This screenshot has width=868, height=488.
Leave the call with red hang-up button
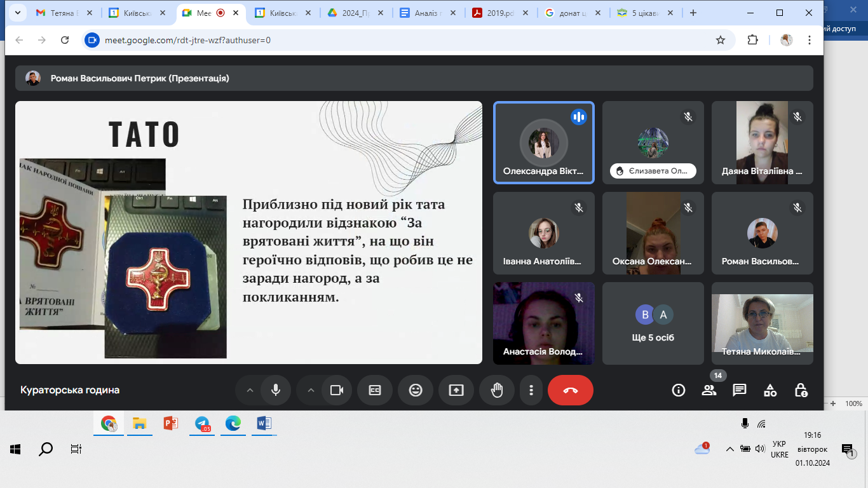[571, 390]
